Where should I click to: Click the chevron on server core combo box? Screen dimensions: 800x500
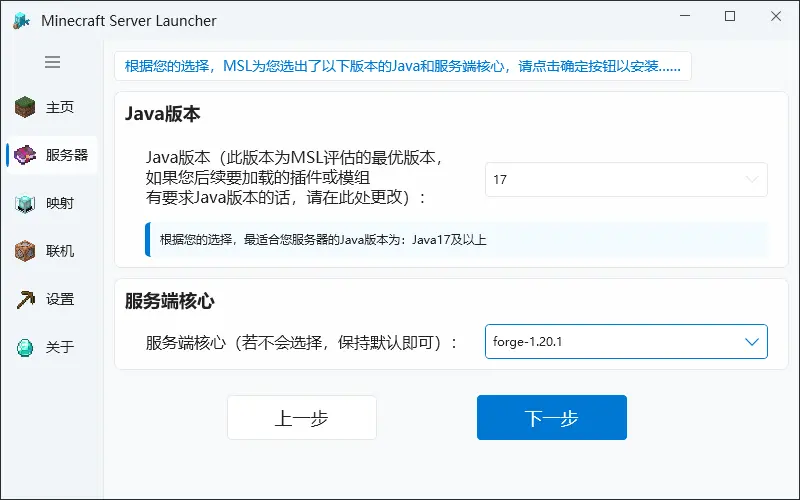752,342
